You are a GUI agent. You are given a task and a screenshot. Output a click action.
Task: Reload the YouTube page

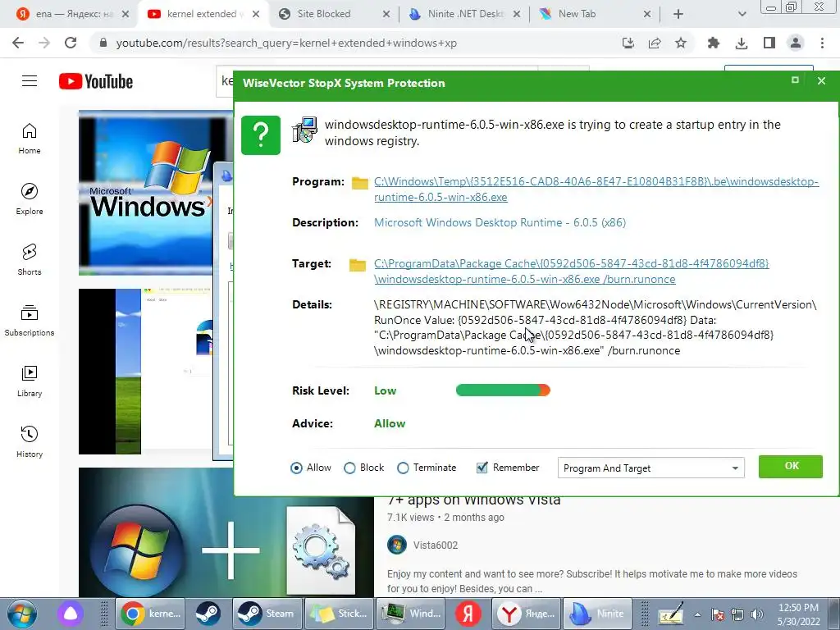coord(71,43)
